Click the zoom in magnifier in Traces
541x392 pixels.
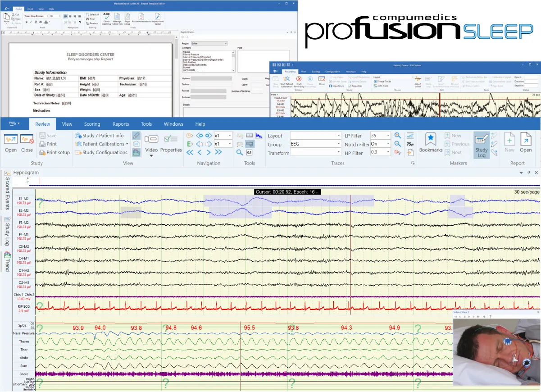397,136
